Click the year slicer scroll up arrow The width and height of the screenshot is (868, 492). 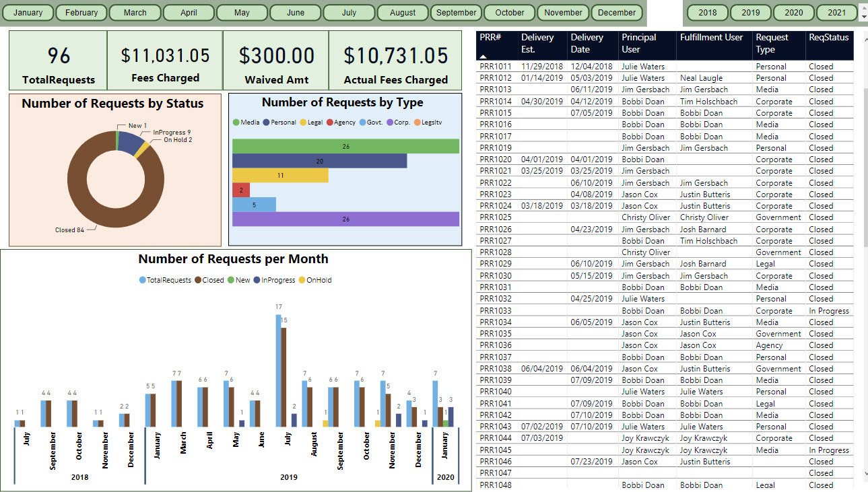pyautogui.click(x=864, y=7)
